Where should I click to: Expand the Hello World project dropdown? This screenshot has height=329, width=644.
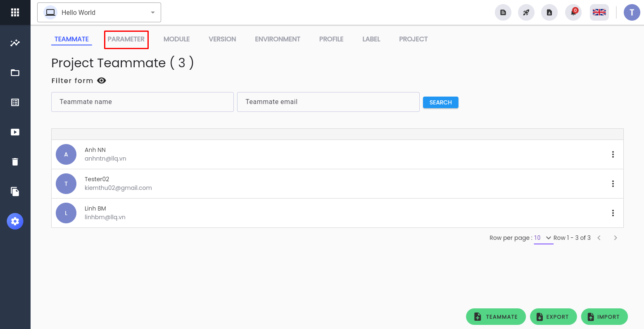pos(99,12)
